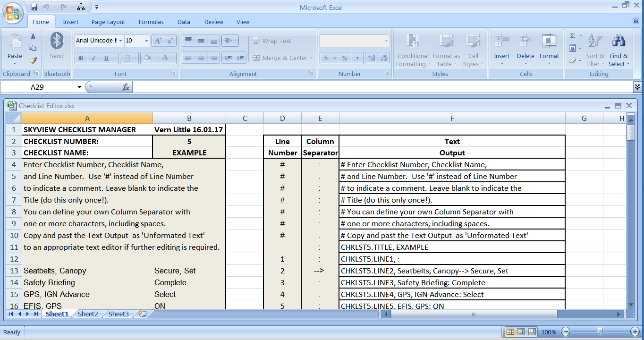
Task: Click Merge & Center button
Action: pyautogui.click(x=280, y=58)
